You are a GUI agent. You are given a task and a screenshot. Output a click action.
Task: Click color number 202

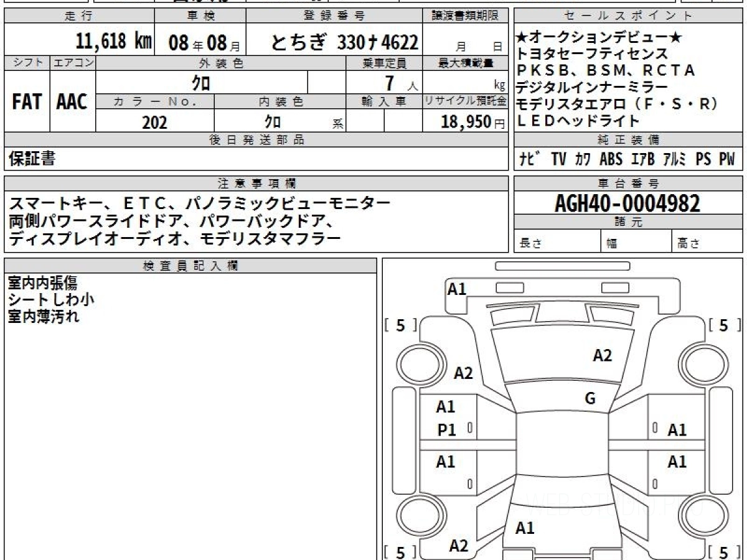click(154, 122)
